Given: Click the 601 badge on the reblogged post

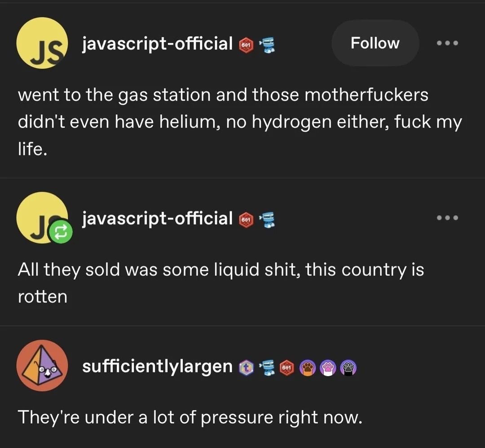Looking at the screenshot, I should point(246,219).
